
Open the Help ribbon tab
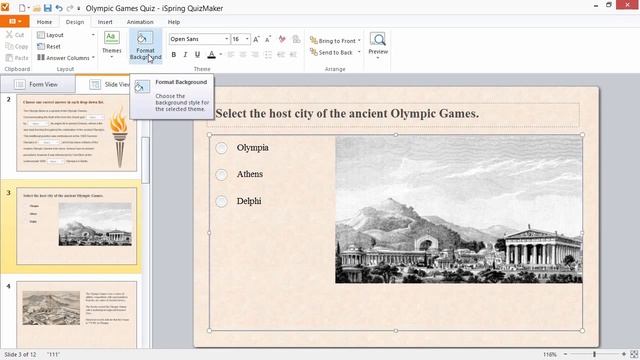click(x=173, y=22)
